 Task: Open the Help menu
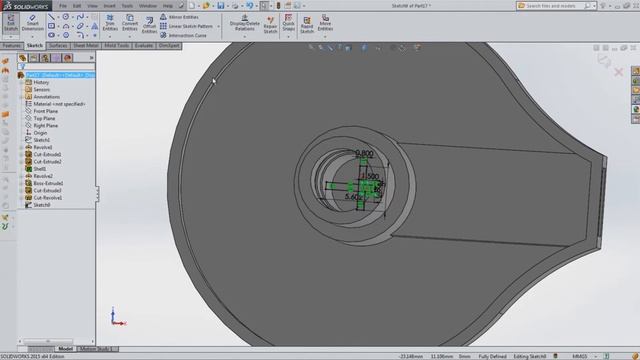[x=168, y=6]
